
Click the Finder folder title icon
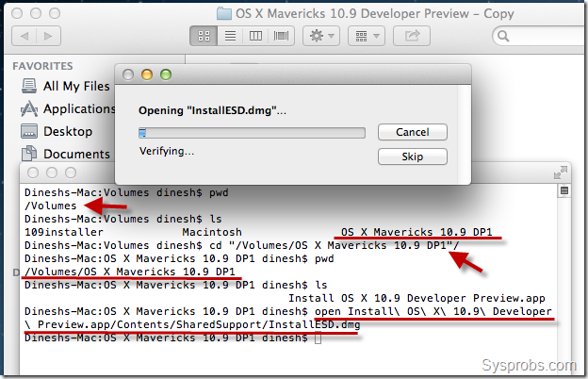tap(224, 14)
